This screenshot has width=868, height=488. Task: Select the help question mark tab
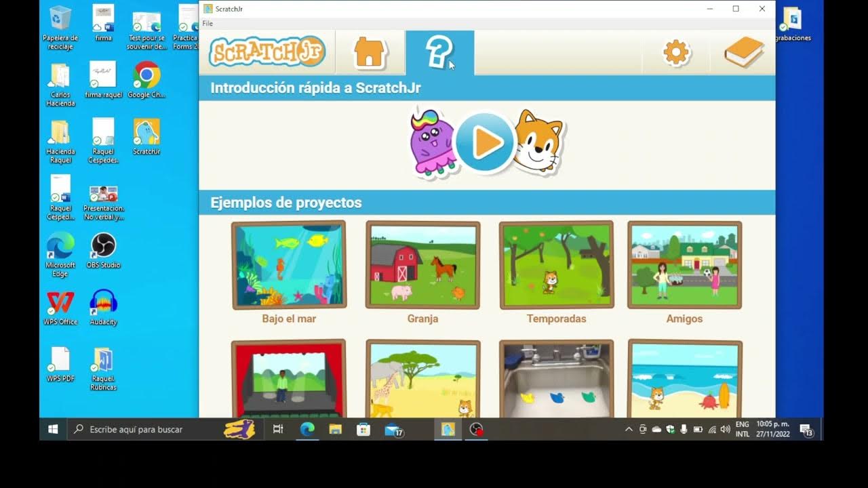point(439,52)
